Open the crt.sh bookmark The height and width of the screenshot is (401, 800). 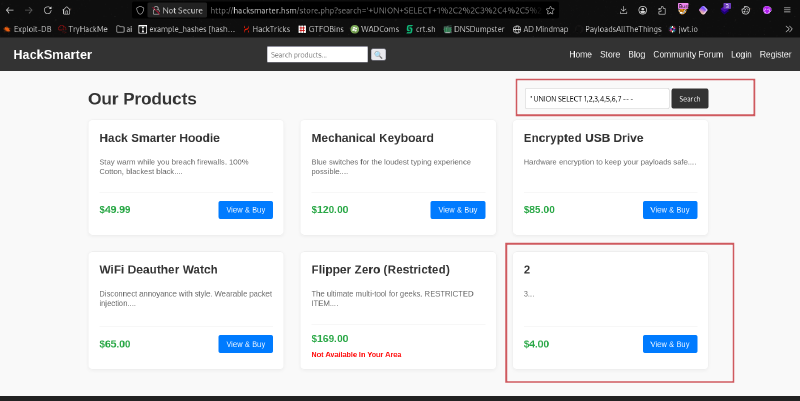(421, 29)
